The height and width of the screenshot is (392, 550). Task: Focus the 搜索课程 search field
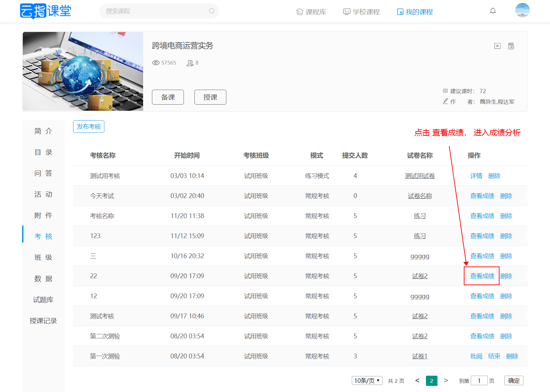tap(159, 11)
